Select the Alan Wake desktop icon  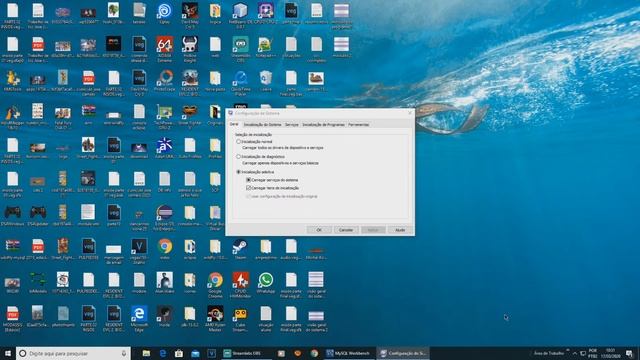pyautogui.click(x=164, y=283)
